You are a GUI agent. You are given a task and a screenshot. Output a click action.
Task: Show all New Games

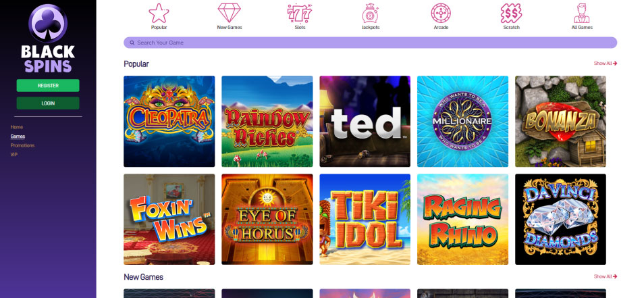tap(606, 276)
